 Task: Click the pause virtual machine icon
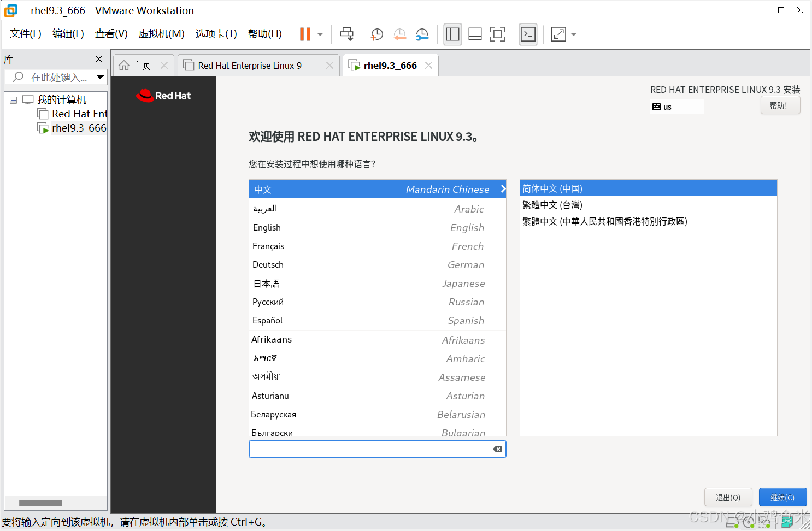[x=305, y=34]
